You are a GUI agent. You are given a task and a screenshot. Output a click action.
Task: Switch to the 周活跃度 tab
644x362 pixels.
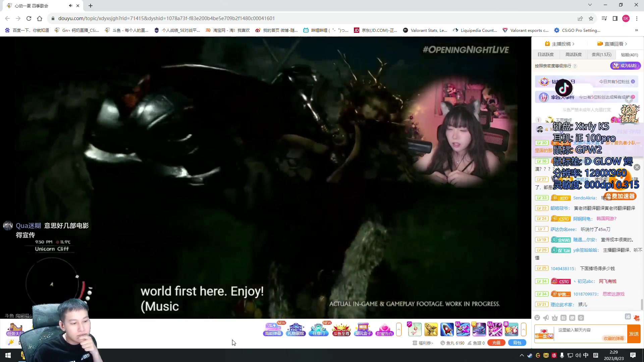574,55
